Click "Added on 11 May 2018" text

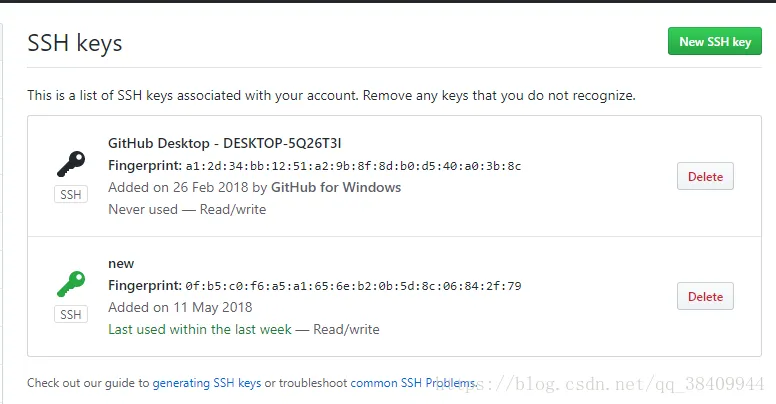click(x=180, y=307)
